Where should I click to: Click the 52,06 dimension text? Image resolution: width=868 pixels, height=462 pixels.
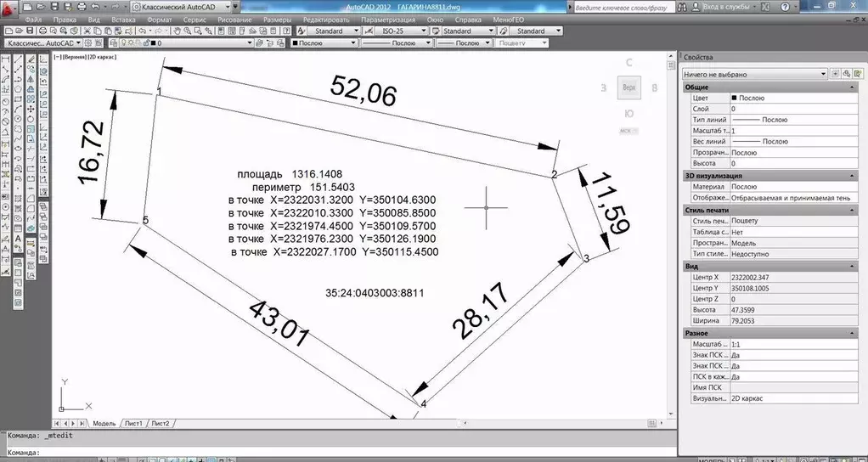[364, 90]
